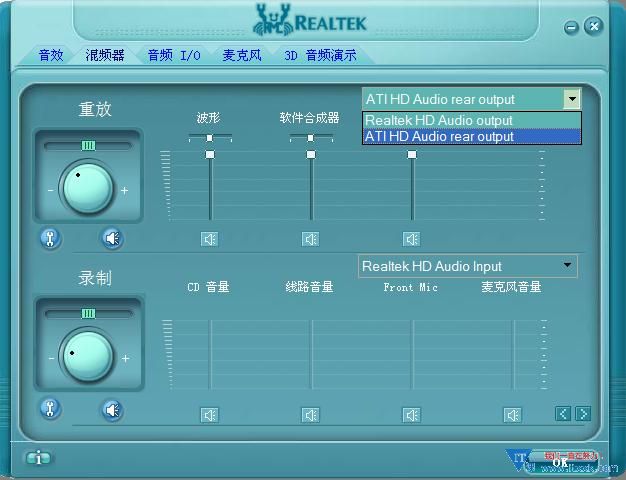Switch to the 混频器 tab
The width and height of the screenshot is (626, 480).
[x=105, y=55]
